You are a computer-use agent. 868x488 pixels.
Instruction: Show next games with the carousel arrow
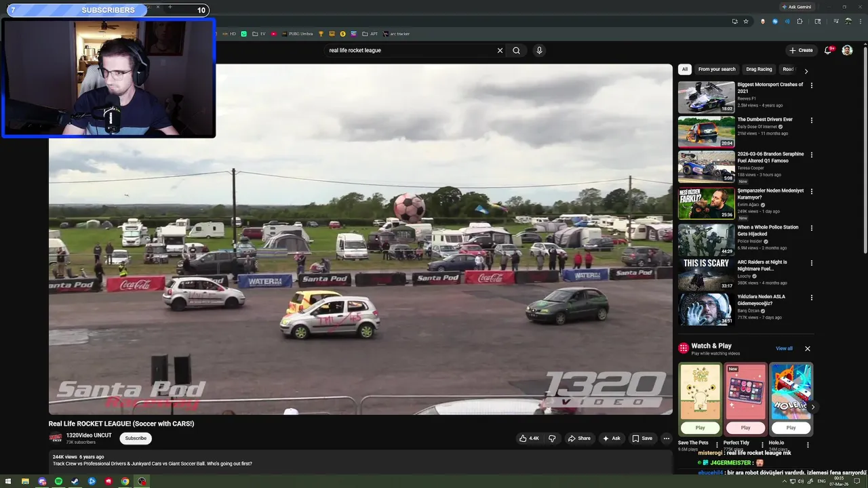coord(812,407)
